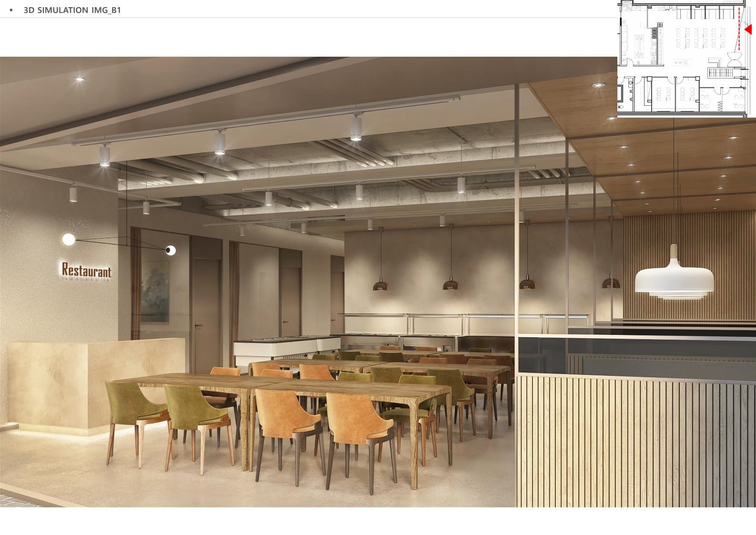The image size is (756, 535).
Task: Click the black-and-white globe wall light
Action: [170, 250]
